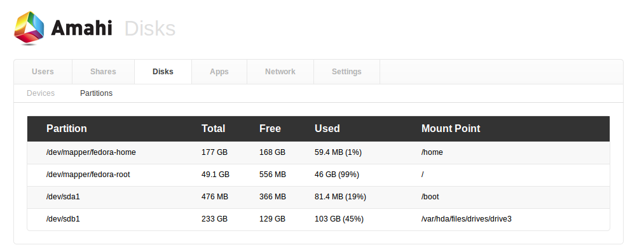Open the Settings tab
This screenshot has width=644, height=252.
[346, 72]
